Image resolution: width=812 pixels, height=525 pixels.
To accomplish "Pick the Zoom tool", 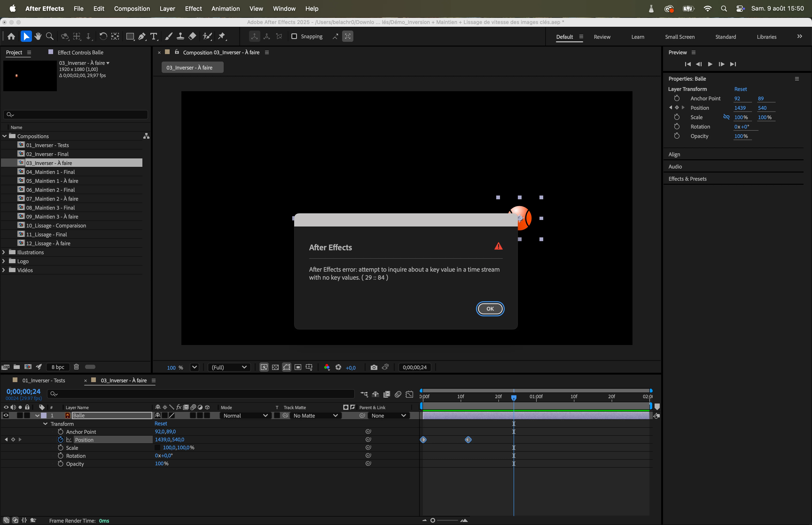I will tap(50, 36).
